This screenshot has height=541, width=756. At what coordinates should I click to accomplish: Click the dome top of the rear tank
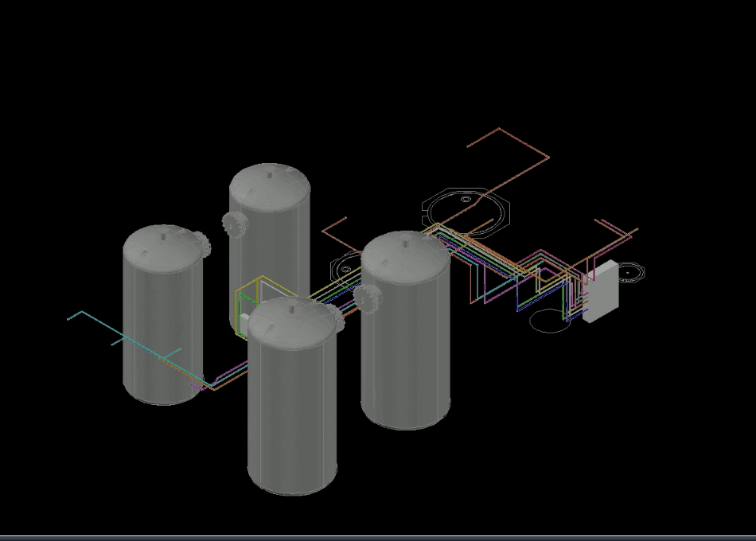click(x=269, y=189)
